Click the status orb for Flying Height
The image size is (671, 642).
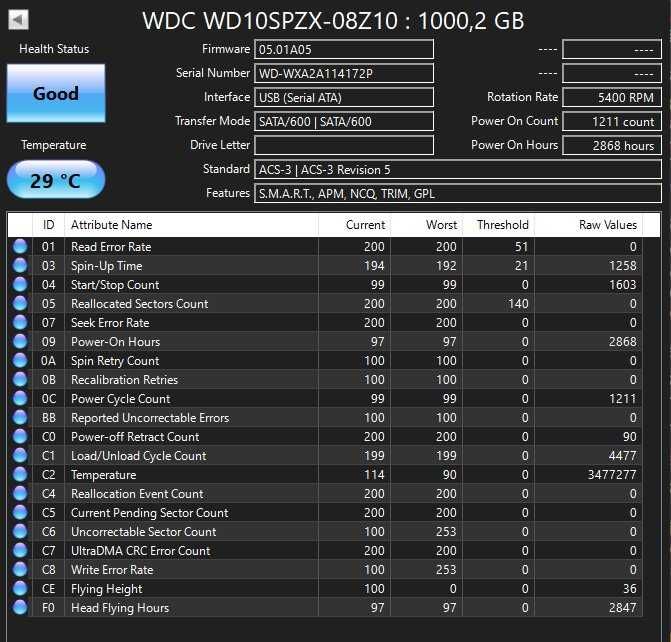20,588
